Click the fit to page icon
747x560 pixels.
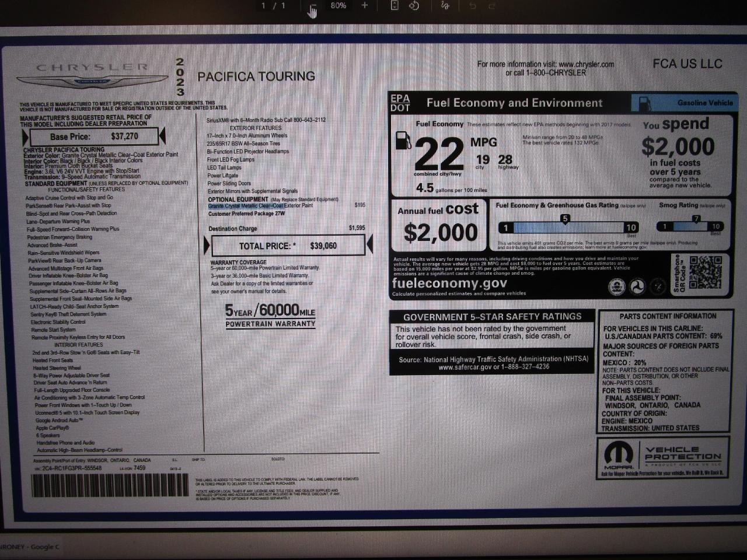(395, 6)
